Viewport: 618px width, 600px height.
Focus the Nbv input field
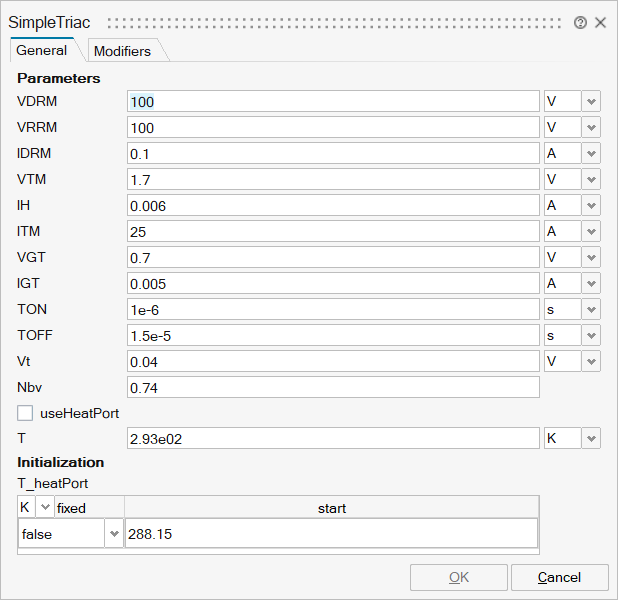click(x=333, y=387)
